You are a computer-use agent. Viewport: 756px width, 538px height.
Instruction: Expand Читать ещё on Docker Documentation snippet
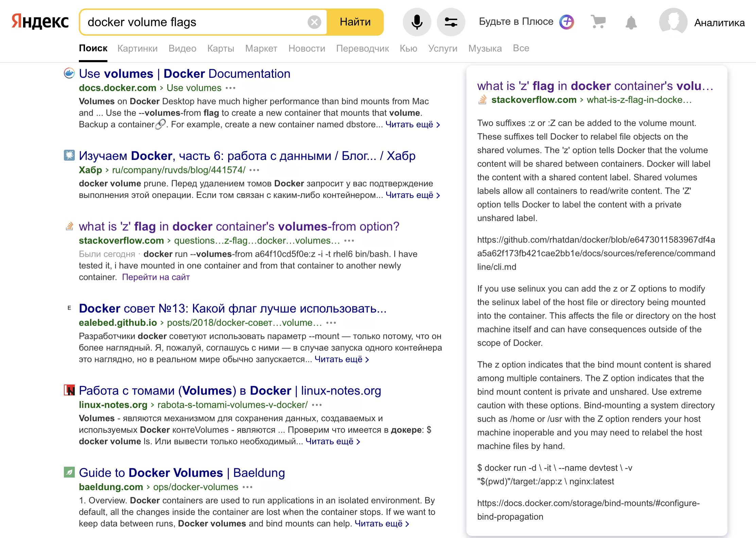tap(413, 125)
